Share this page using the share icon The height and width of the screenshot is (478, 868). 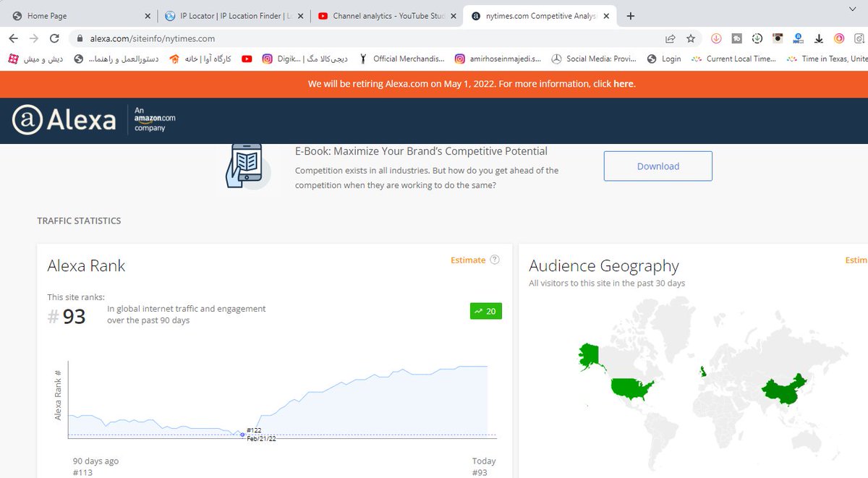pos(671,38)
